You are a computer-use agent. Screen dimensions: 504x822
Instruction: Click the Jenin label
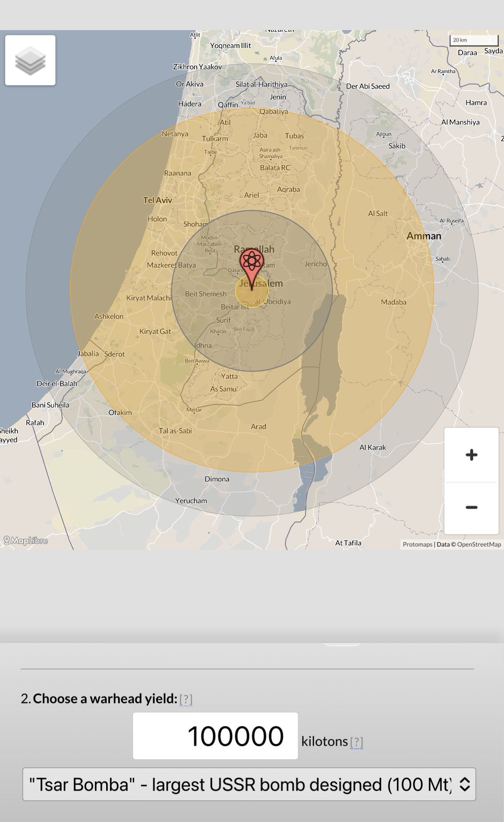coord(278,97)
